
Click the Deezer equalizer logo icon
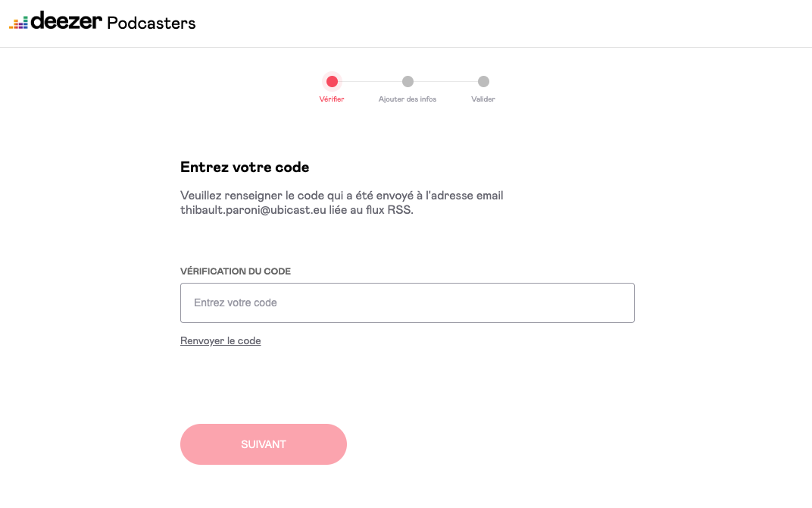19,23
